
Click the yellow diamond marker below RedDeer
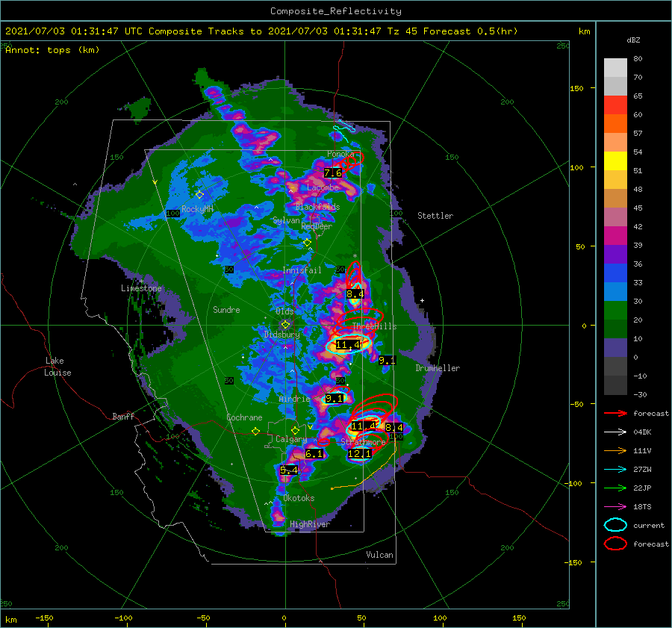coord(308,243)
